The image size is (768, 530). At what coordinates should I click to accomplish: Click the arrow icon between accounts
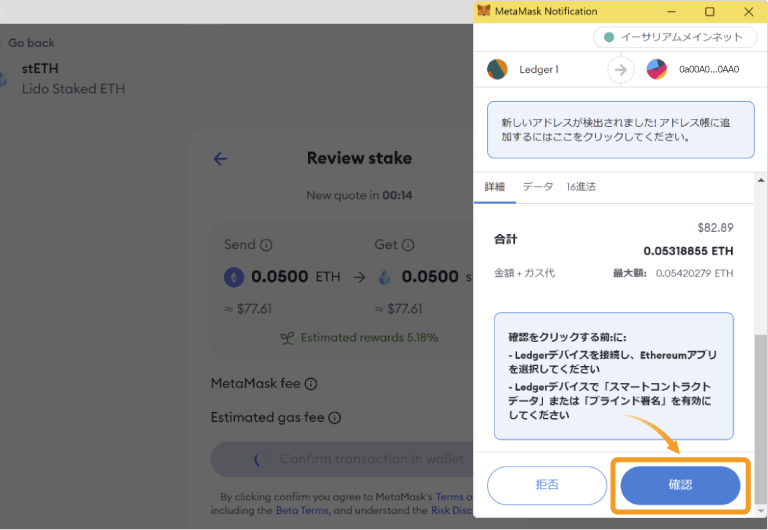621,70
